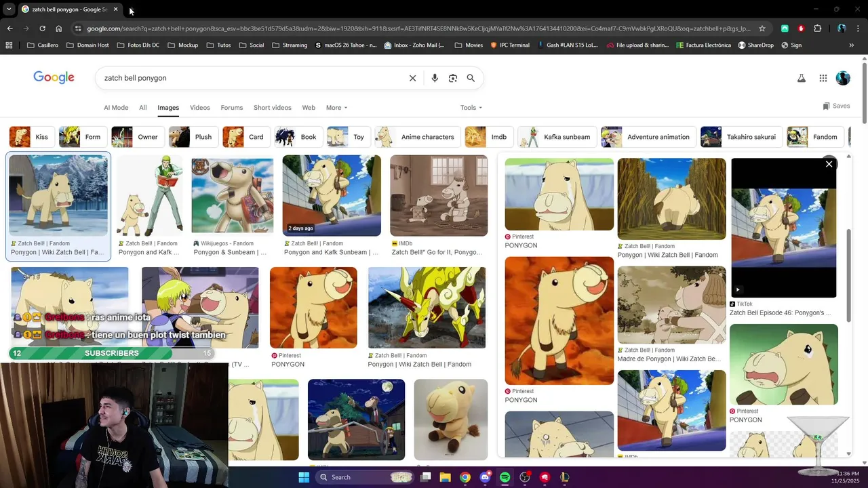The height and width of the screenshot is (488, 868).
Task: Open the tab search dropdown arrow
Action: pyautogui.click(x=9, y=9)
